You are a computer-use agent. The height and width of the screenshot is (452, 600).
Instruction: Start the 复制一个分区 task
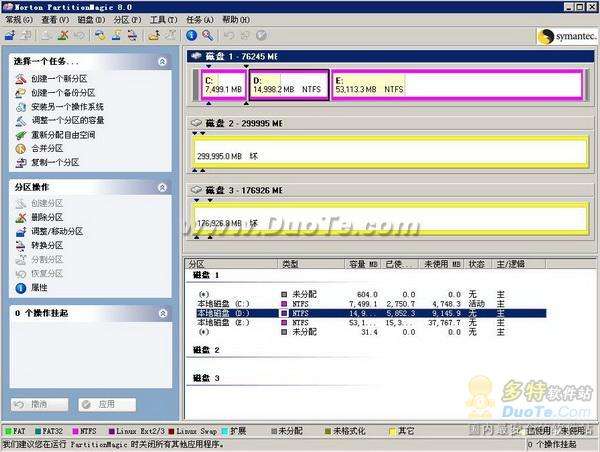click(55, 162)
